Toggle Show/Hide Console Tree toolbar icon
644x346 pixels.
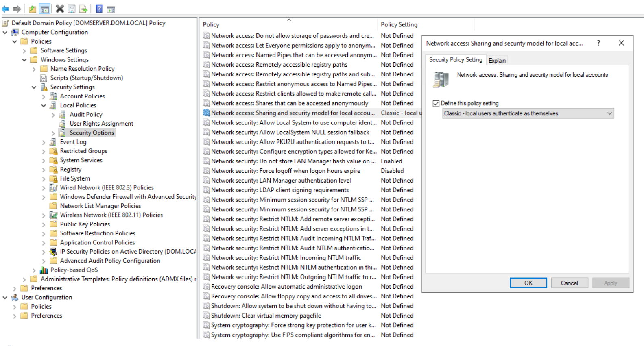tap(45, 9)
